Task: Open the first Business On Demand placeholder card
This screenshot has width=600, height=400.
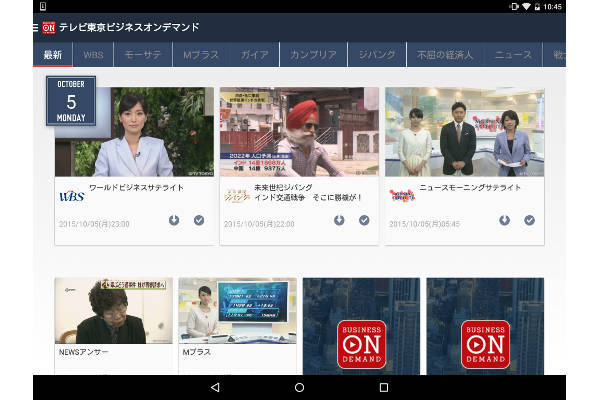Action: (x=361, y=327)
